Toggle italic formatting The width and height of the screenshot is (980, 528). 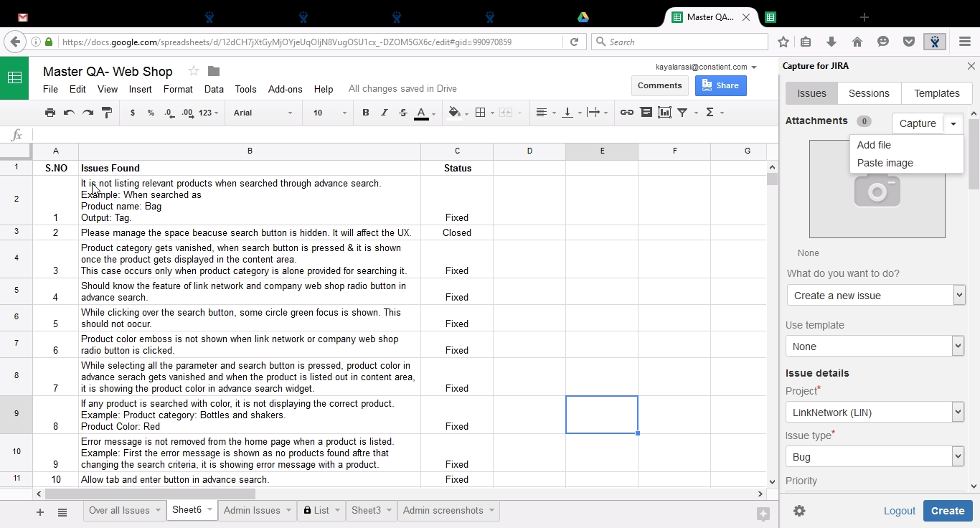click(385, 113)
